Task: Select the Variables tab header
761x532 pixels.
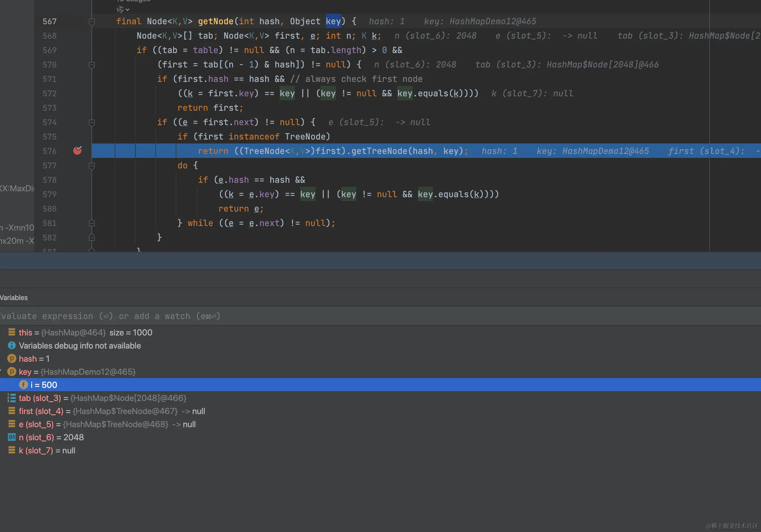Action: coord(13,297)
